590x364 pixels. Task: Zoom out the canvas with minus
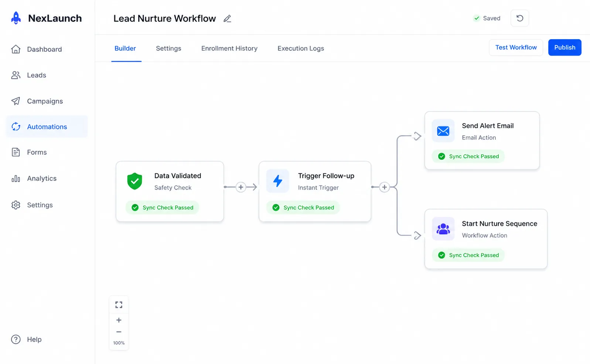[119, 332]
